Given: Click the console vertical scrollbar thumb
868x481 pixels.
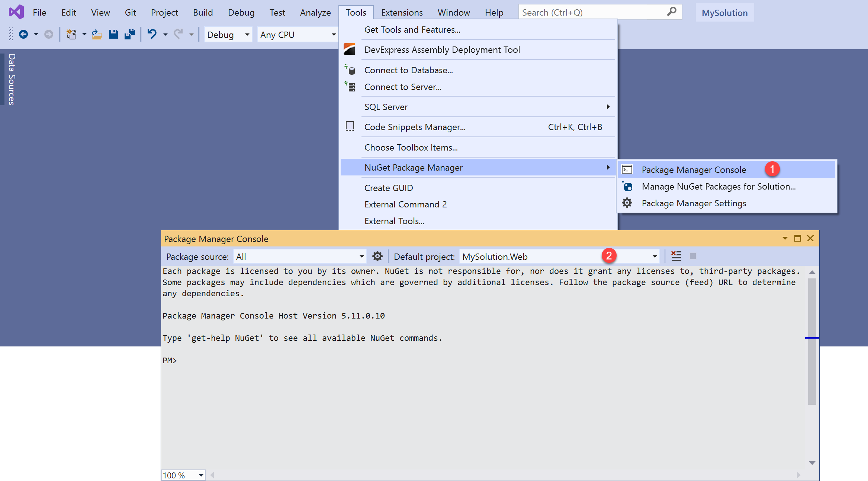Looking at the screenshot, I should click(x=812, y=341).
